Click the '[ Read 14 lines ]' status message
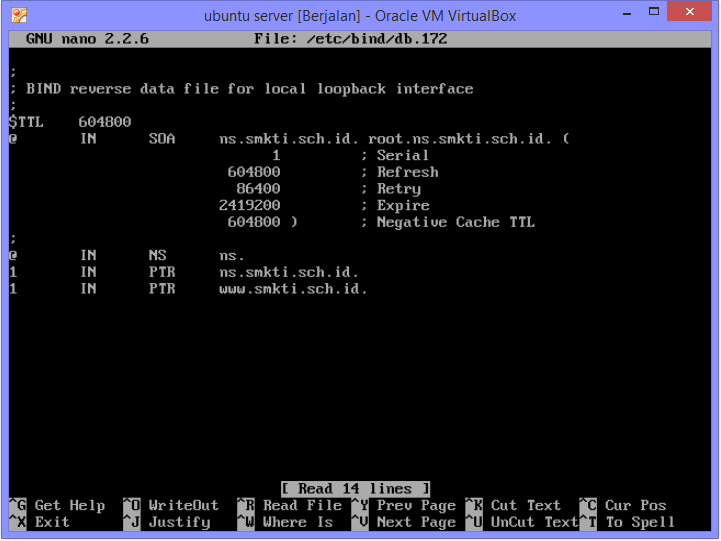 [355, 488]
